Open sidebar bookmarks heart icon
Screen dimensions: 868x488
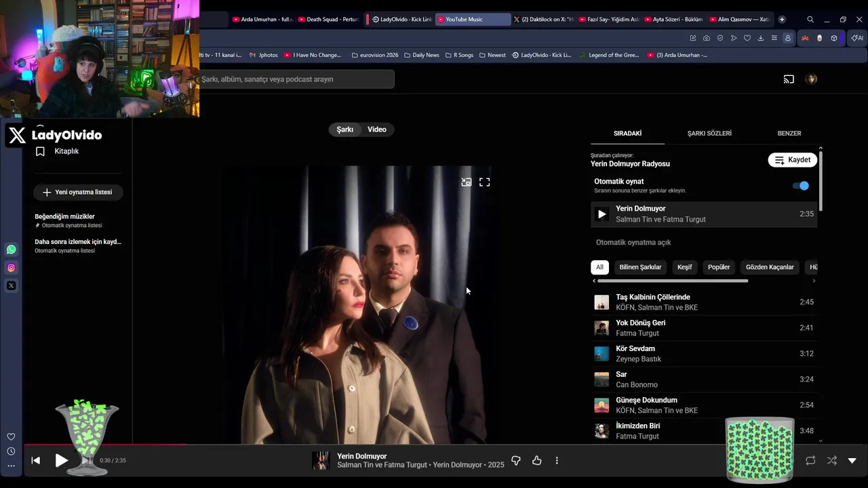point(11,437)
